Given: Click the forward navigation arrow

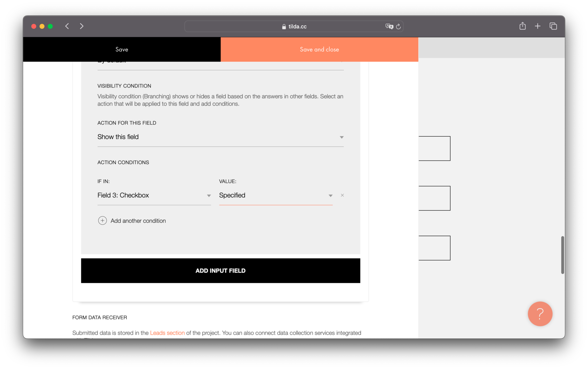Looking at the screenshot, I should (x=82, y=26).
